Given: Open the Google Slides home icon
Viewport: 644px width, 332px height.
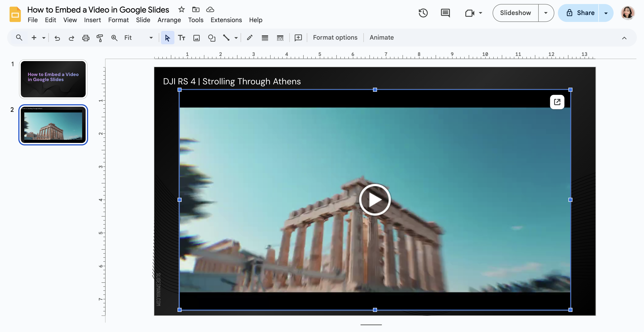Looking at the screenshot, I should pos(15,14).
